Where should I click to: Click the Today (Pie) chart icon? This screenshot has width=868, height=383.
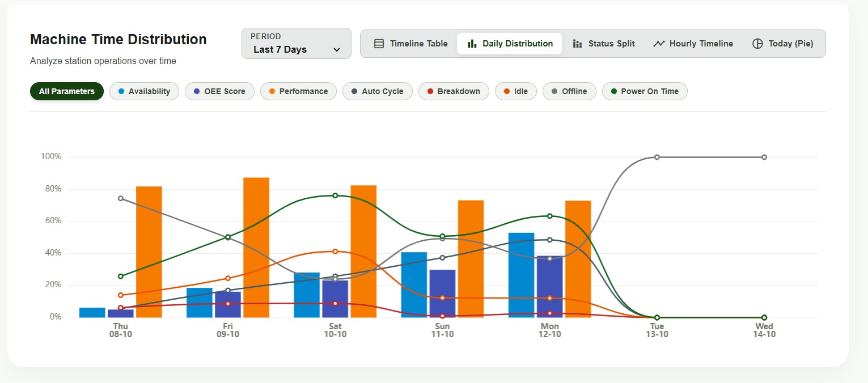(757, 44)
